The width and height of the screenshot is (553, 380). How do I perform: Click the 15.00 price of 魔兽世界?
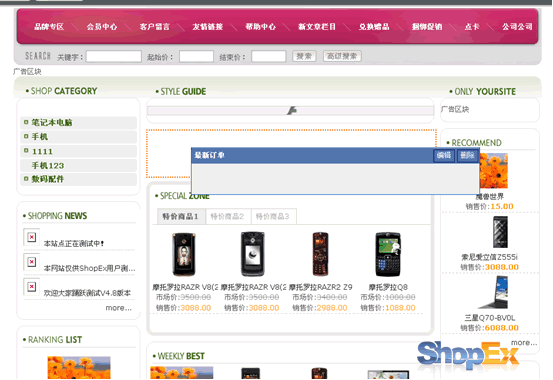(502, 206)
